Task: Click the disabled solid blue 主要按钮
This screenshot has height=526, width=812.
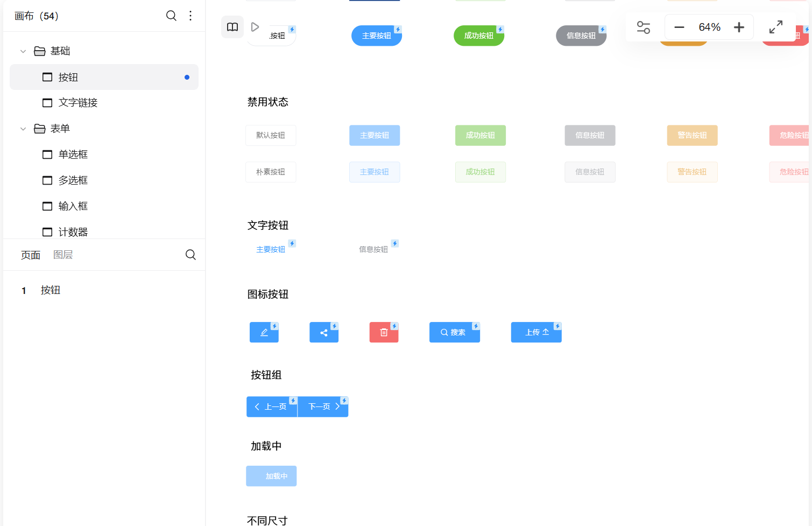Action: coord(375,135)
